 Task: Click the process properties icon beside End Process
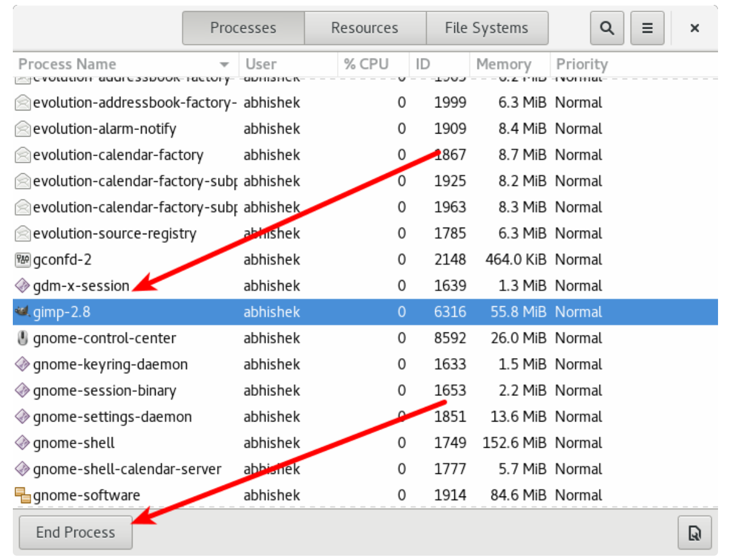click(695, 533)
